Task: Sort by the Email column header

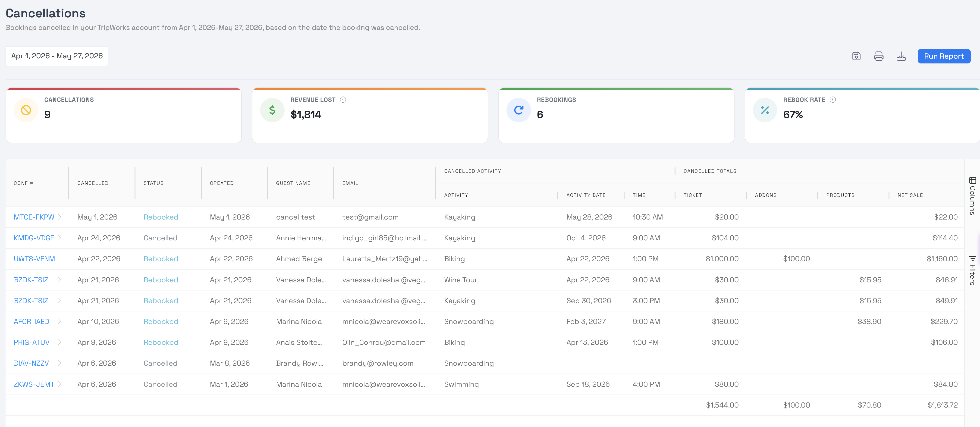Action: click(x=350, y=183)
